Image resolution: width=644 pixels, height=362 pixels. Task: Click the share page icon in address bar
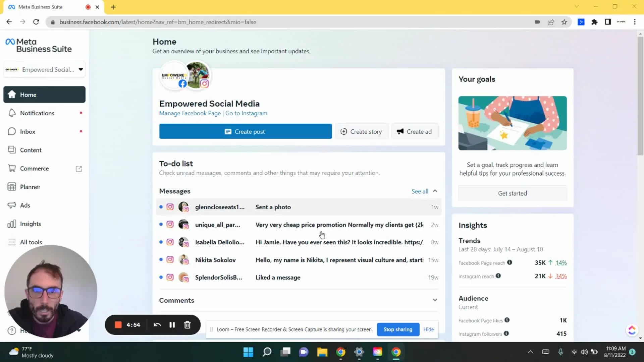(551, 22)
